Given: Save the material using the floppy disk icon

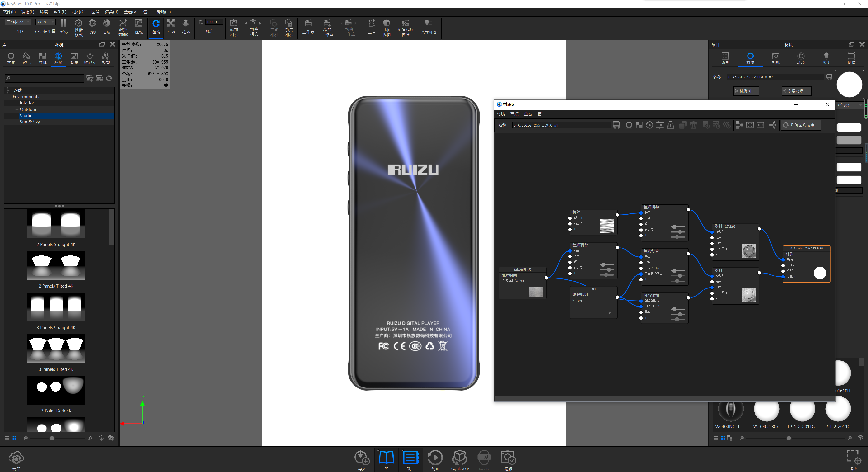Looking at the screenshot, I should tap(616, 125).
